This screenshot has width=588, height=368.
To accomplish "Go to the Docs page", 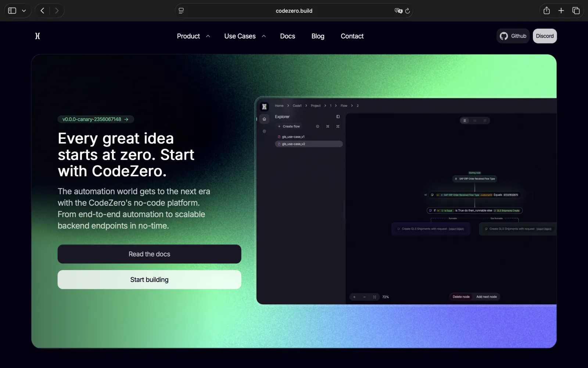I will point(287,36).
